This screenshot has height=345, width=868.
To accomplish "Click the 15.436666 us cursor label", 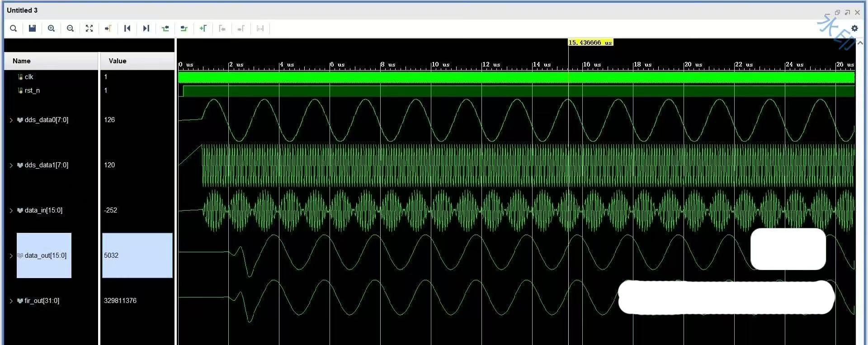I will tap(590, 43).
